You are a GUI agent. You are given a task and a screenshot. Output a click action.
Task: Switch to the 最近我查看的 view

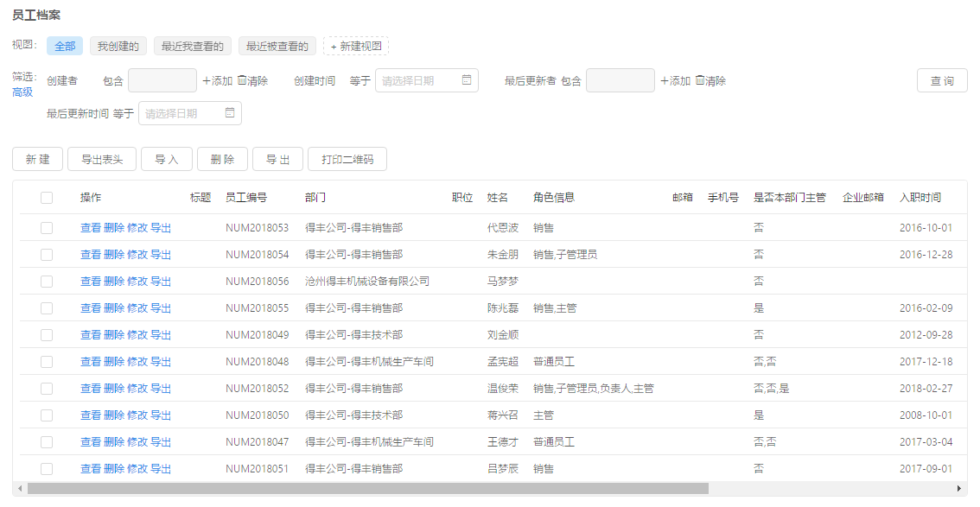pos(193,46)
